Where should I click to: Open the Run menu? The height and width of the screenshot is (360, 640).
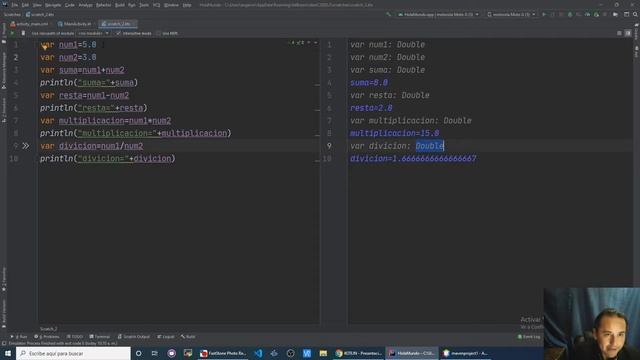click(x=132, y=5)
